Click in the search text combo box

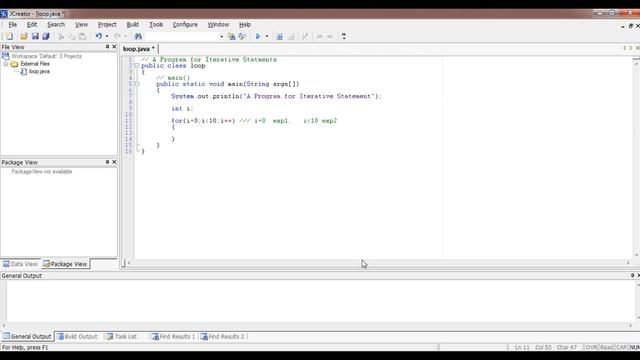point(182,36)
